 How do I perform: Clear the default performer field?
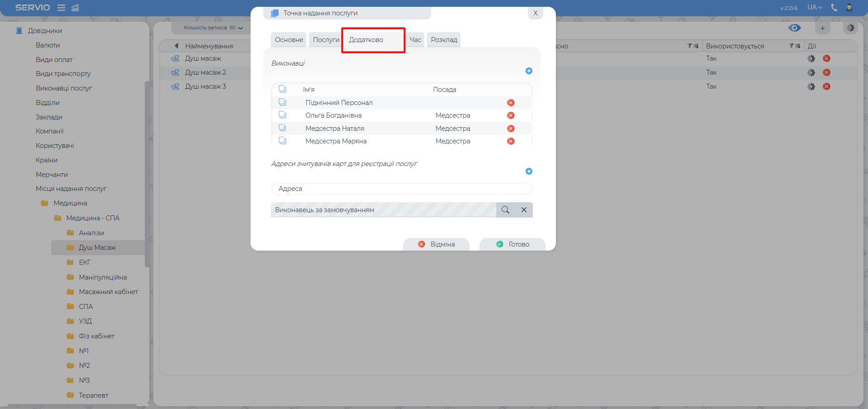point(524,210)
